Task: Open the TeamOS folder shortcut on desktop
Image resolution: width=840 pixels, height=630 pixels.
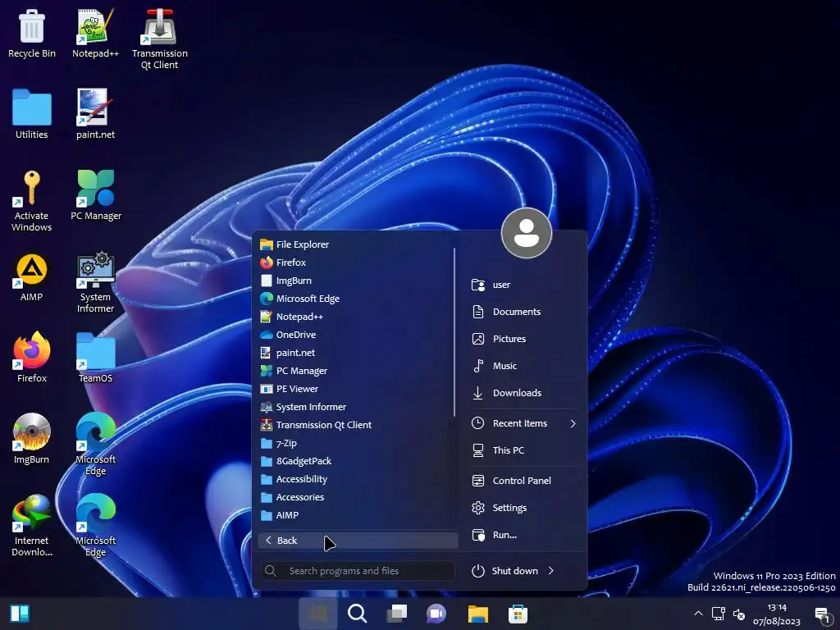Action: 95,358
